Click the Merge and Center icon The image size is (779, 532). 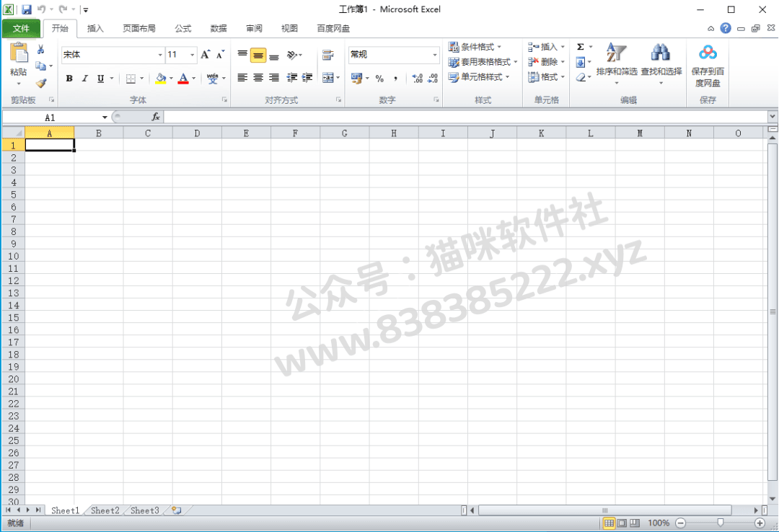pyautogui.click(x=328, y=77)
